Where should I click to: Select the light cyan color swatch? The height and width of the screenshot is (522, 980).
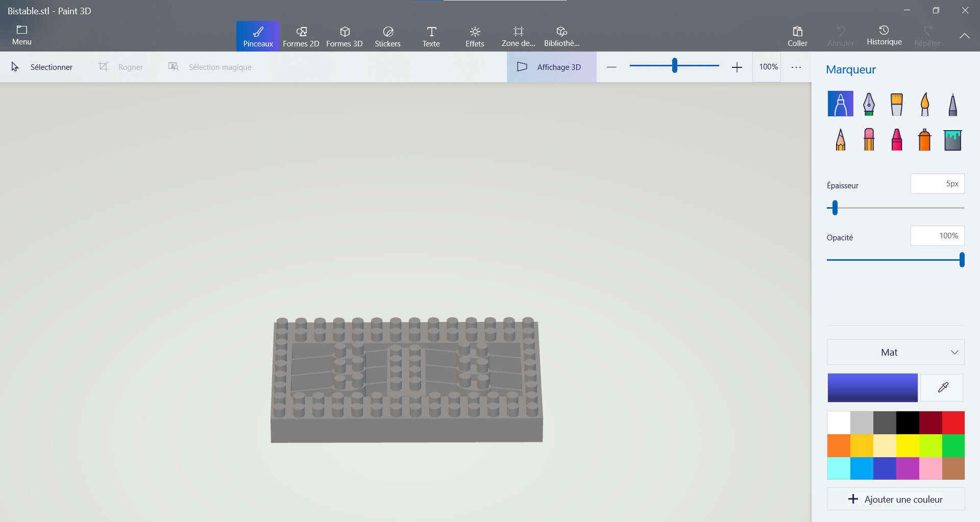click(x=839, y=468)
